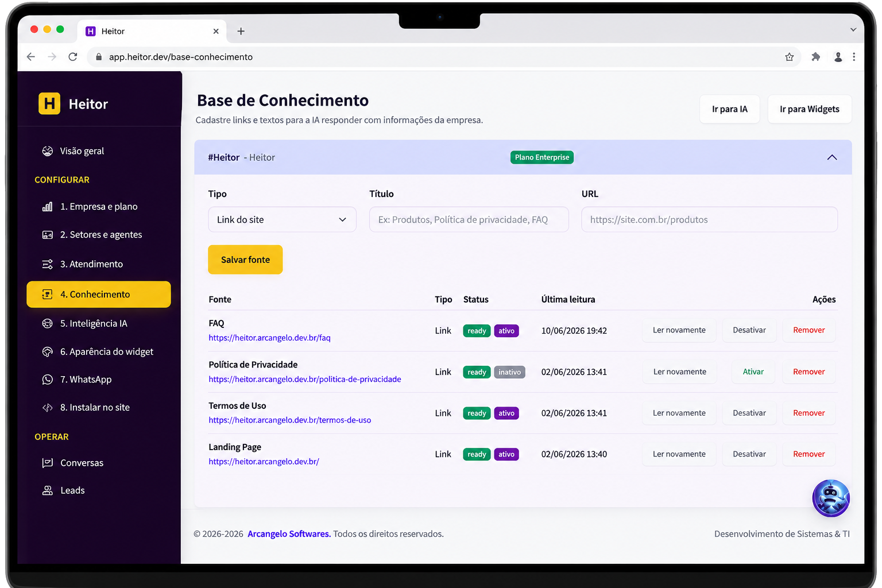Click the Heitor H logo icon

pos(49,103)
